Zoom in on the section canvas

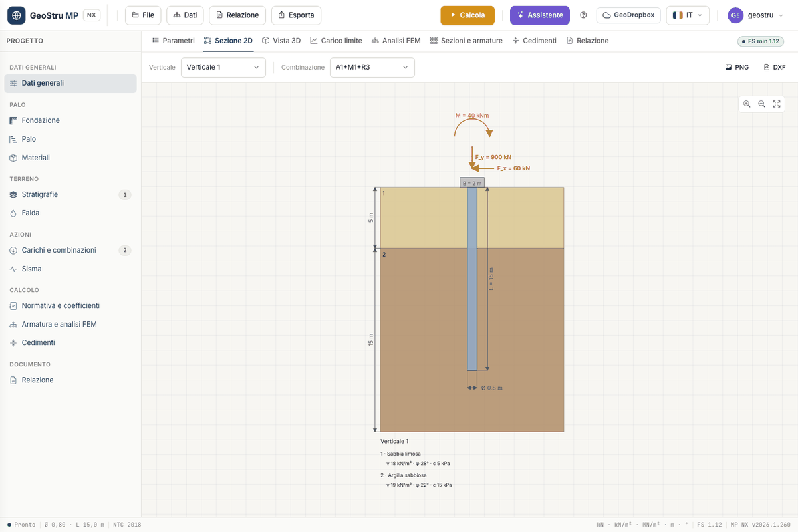tap(747, 104)
